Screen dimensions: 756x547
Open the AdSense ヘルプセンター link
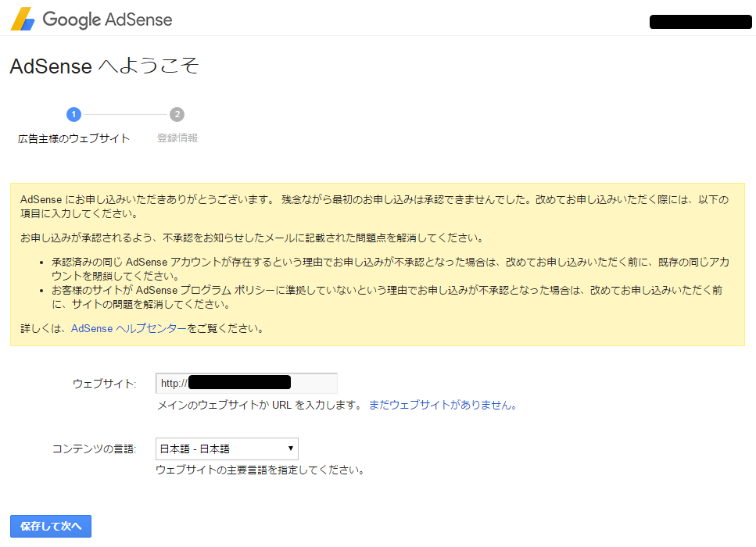(x=129, y=328)
